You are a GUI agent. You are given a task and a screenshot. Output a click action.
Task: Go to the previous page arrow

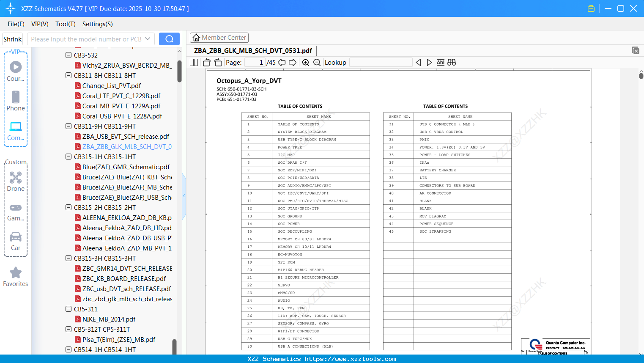(x=282, y=62)
